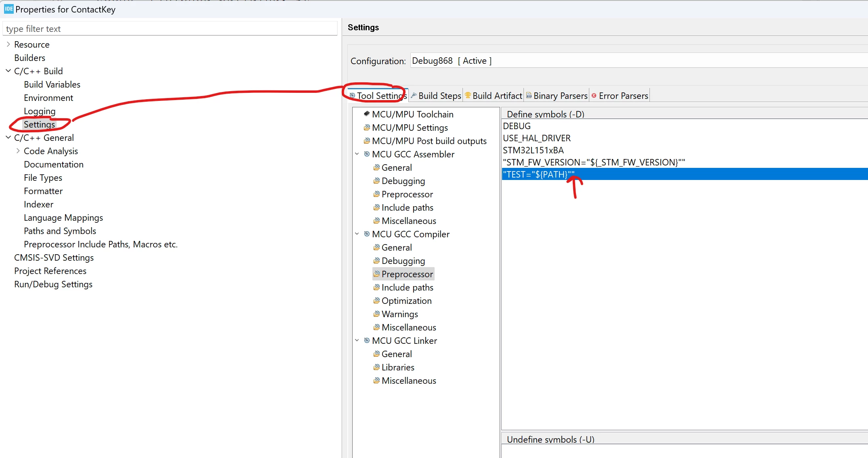The image size is (868, 458).
Task: Click the Build Steps tab icon
Action: [414, 96]
